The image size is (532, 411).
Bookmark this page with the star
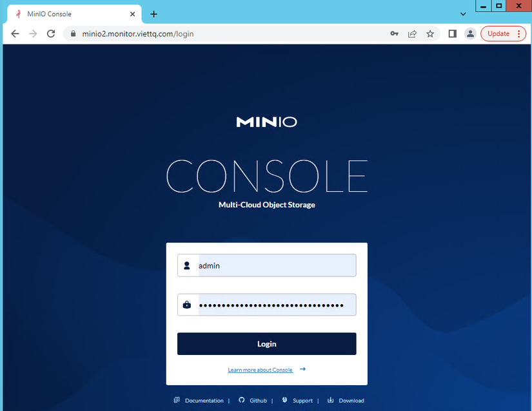click(x=430, y=33)
